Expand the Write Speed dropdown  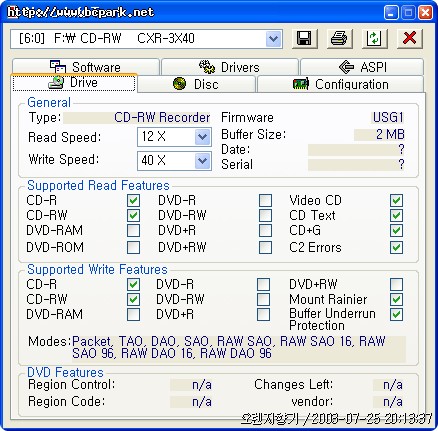click(x=202, y=161)
